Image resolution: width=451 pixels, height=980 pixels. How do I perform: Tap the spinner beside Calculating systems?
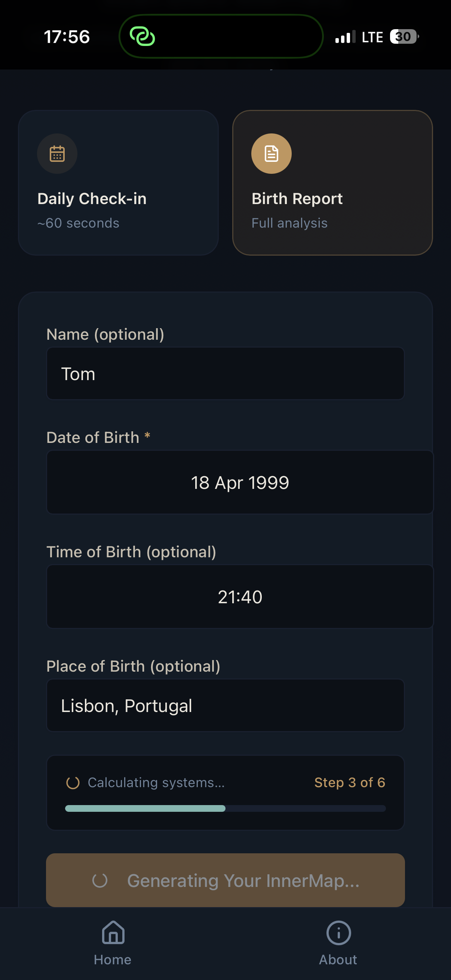[x=73, y=783]
